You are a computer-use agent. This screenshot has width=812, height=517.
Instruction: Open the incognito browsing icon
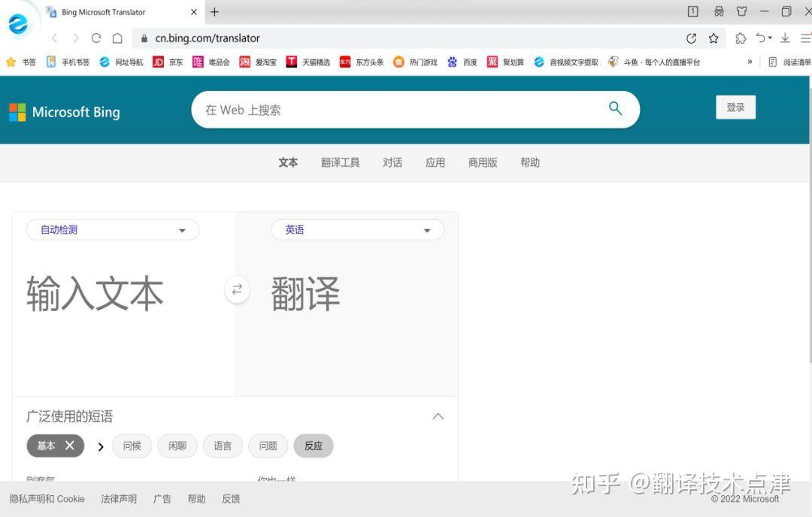point(719,11)
